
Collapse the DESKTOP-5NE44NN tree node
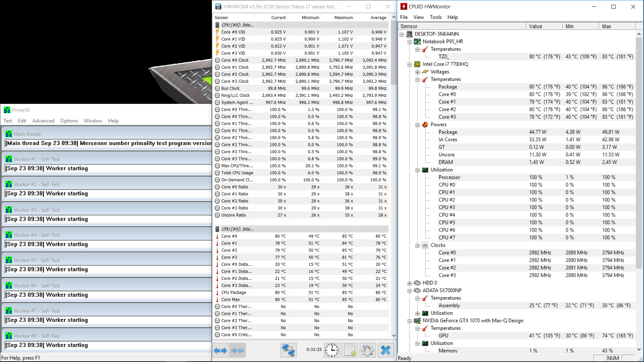point(401,34)
